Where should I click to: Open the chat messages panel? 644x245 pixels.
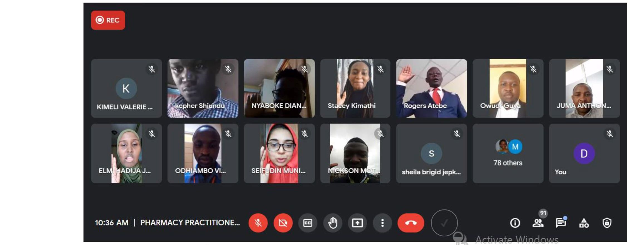click(x=561, y=222)
